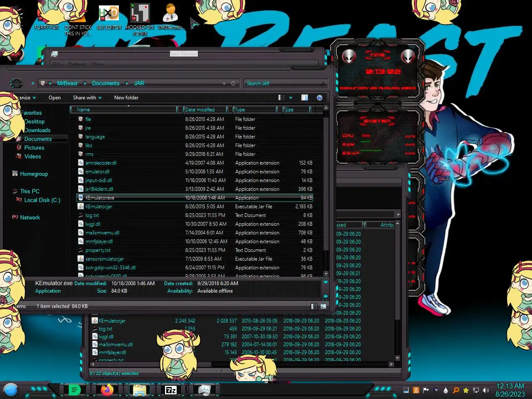This screenshot has width=532, height=399.
Task: Select Videos in the navigation pane
Action: point(32,157)
